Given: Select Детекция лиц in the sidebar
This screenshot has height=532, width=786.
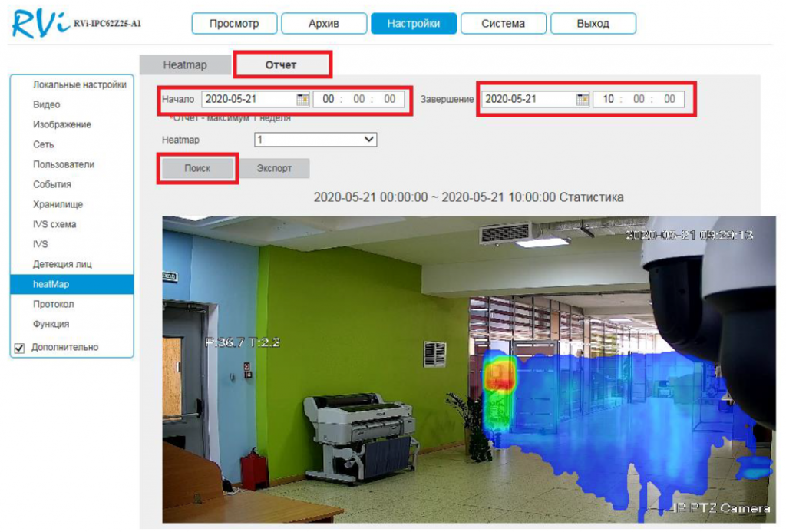Looking at the screenshot, I should pyautogui.click(x=62, y=264).
